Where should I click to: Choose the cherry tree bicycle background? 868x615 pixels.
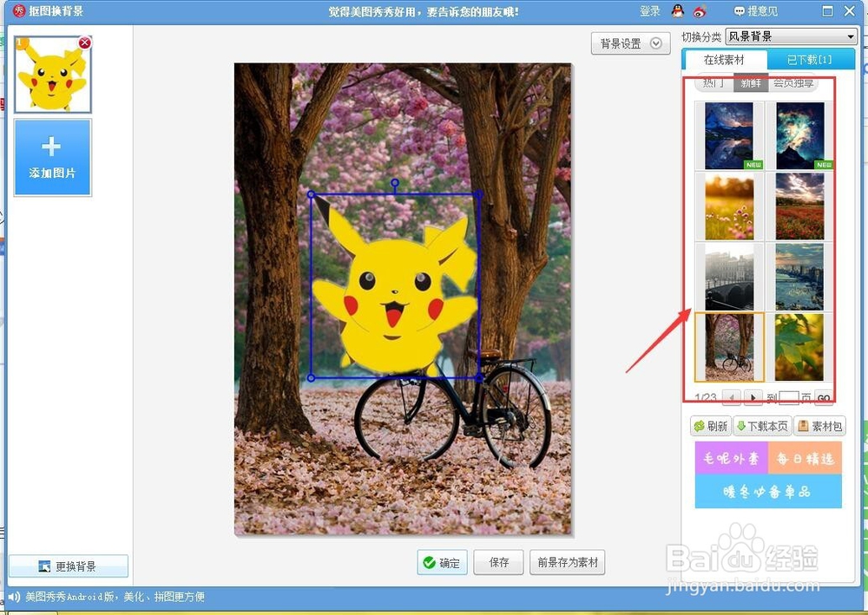(729, 347)
